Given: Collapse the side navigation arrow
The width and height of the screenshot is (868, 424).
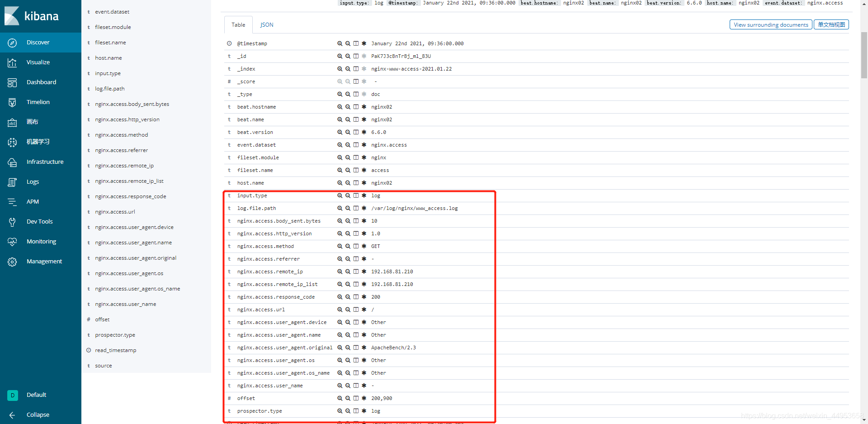Looking at the screenshot, I should point(12,415).
